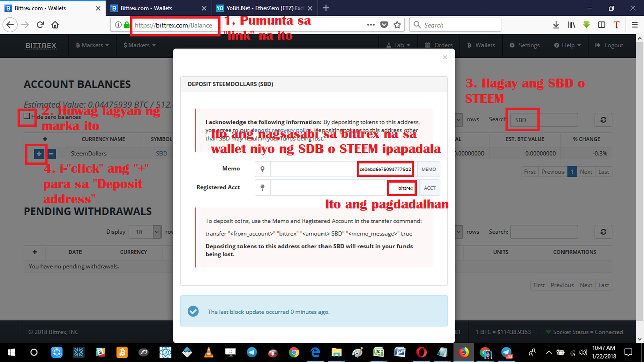Close the deposit SteemDollars dialog
Screen dimensions: 644x362
click(445, 57)
